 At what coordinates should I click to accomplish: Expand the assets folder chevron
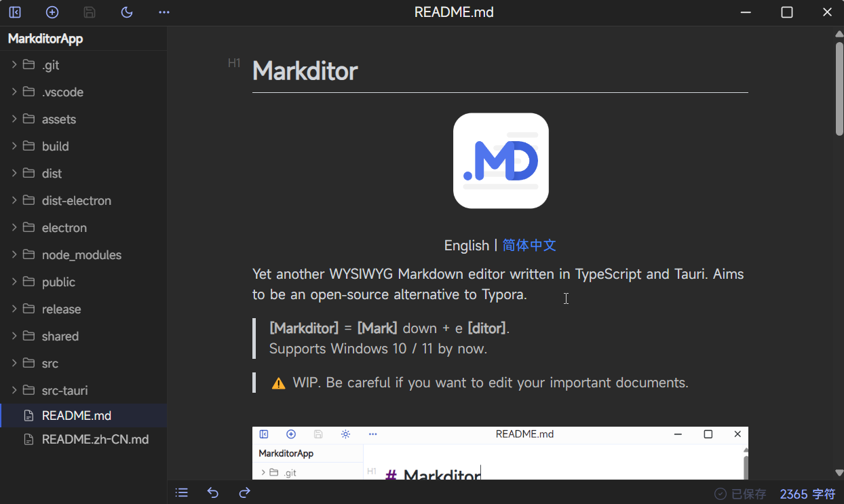pos(14,119)
